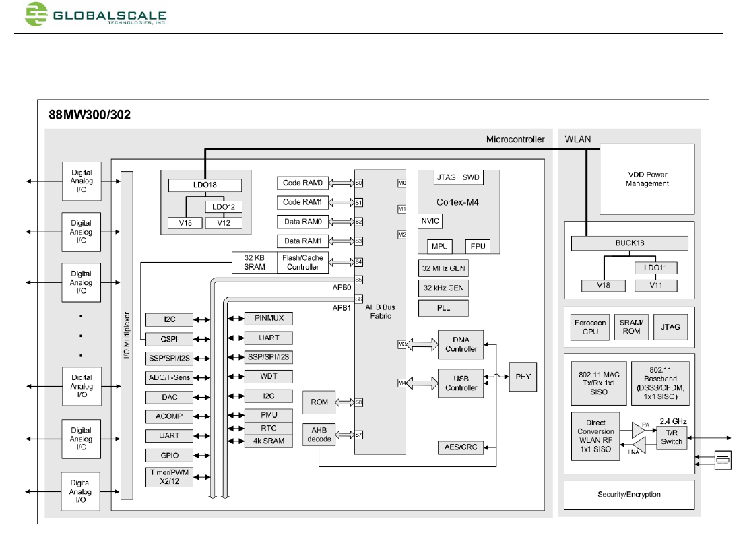Click the Code RAM0 block
Viewport: 745px width, 560px height.
(x=302, y=183)
